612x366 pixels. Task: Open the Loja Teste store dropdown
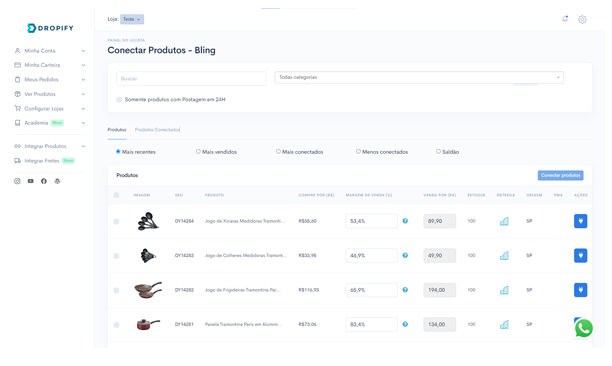(132, 19)
